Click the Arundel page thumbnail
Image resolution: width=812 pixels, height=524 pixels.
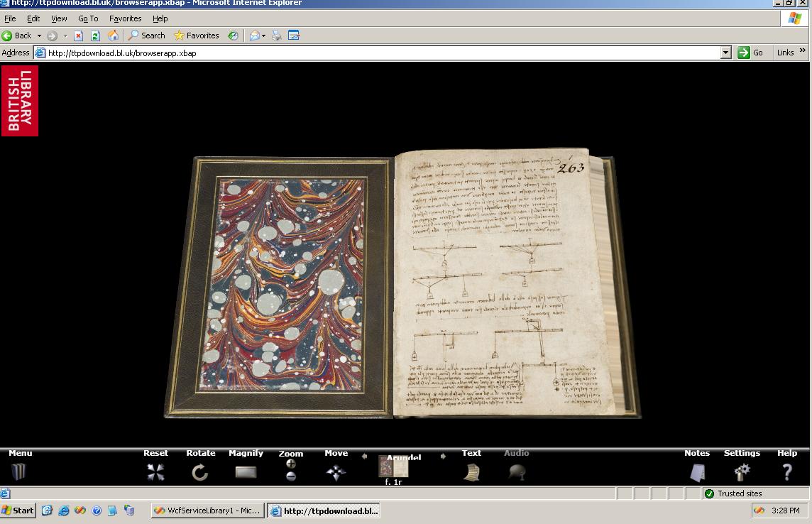(393, 466)
